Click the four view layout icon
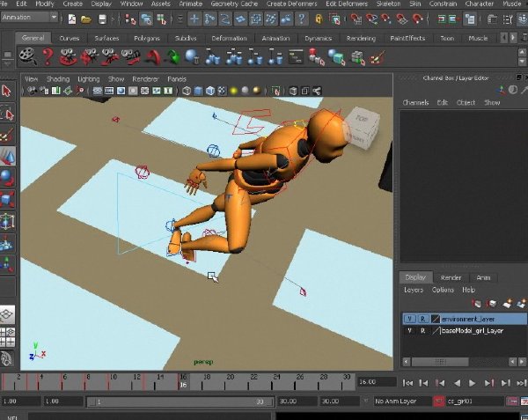 7,337
